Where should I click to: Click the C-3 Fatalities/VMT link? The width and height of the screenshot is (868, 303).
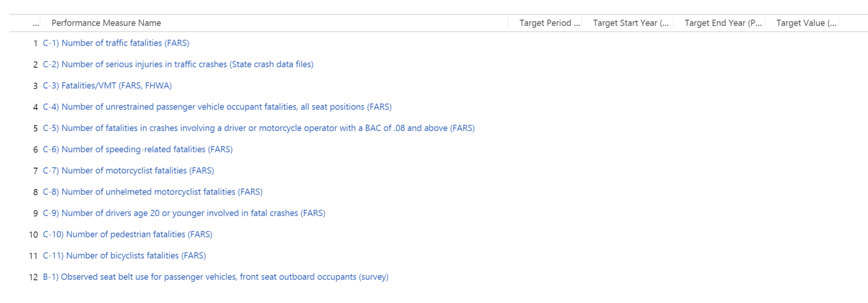point(107,86)
